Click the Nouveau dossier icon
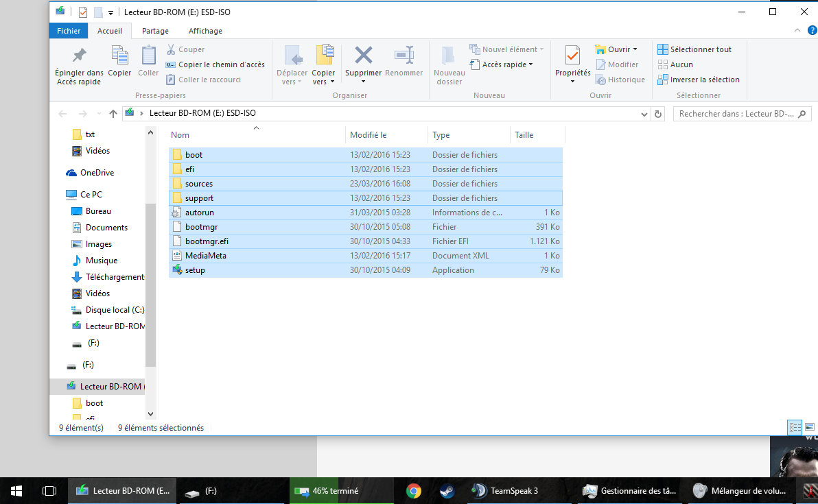Screen dimensions: 818x504 pyautogui.click(x=449, y=57)
